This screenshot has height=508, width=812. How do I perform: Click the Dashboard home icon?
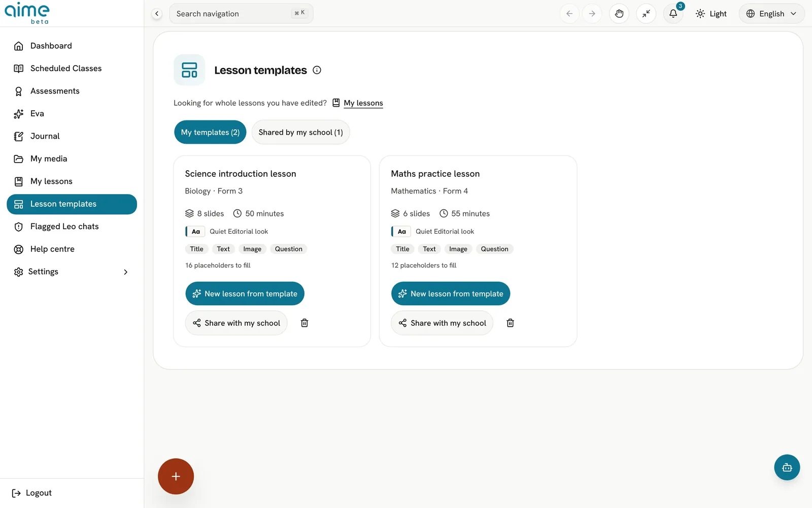click(x=19, y=46)
